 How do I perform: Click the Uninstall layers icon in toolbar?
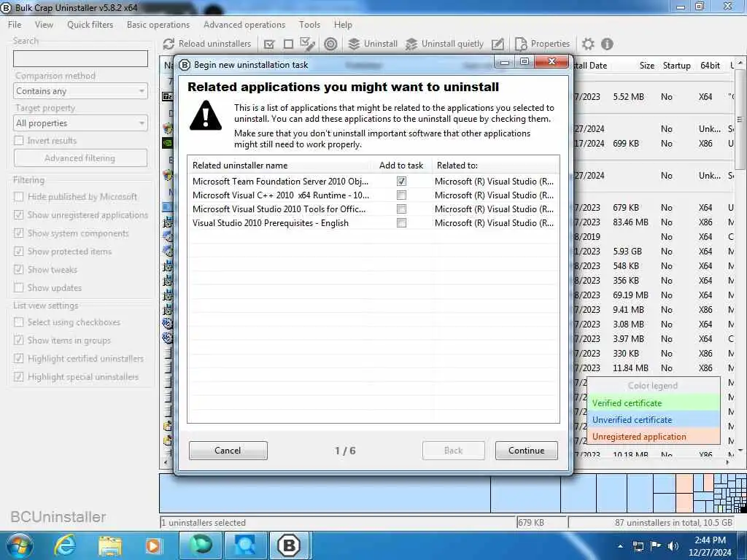[354, 44]
